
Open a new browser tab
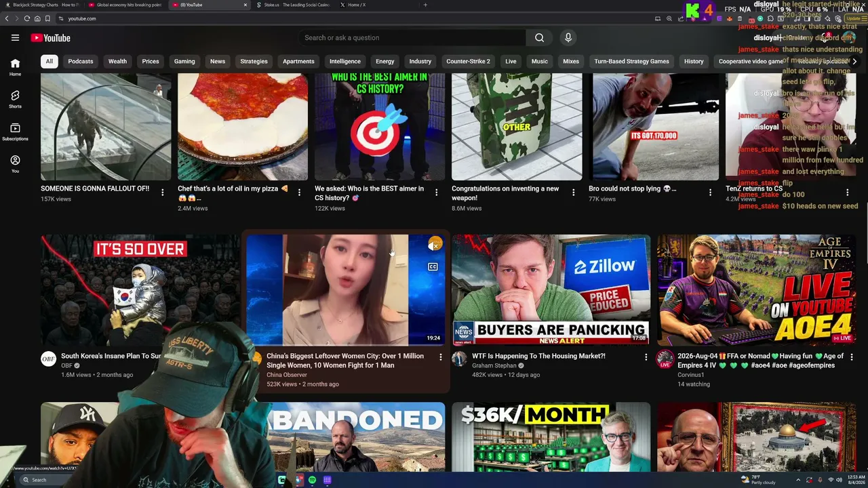425,5
